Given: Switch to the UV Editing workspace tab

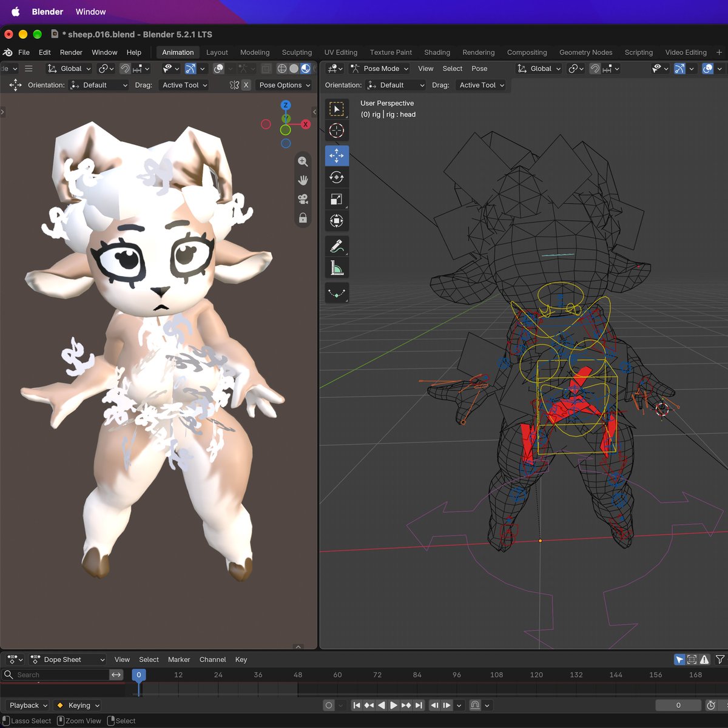Looking at the screenshot, I should click(340, 52).
